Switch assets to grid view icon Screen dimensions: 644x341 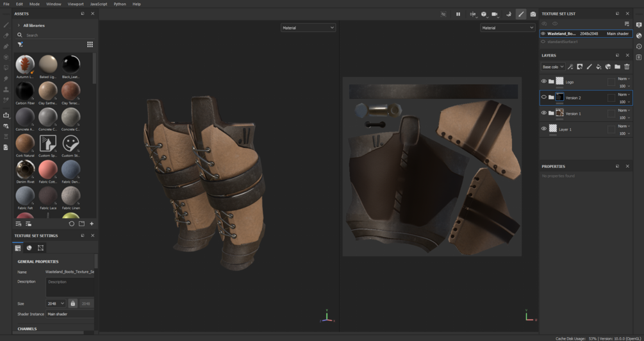pos(90,44)
